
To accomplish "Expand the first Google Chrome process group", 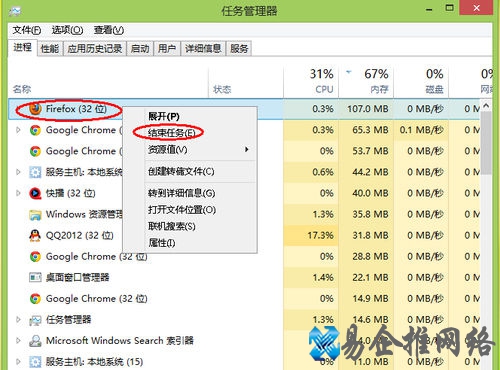I will [x=18, y=130].
